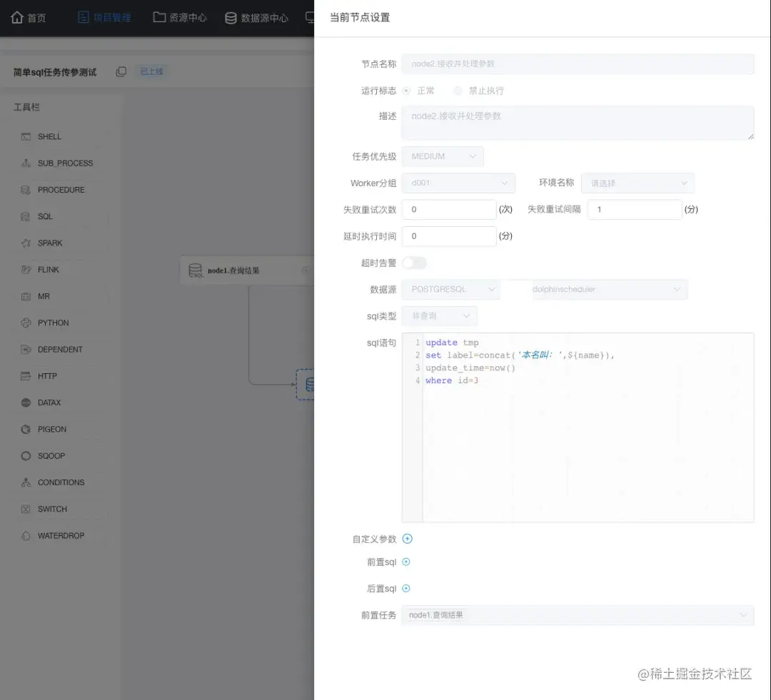Pick the PYTHON task icon
Viewport: 771px width, 700px height.
coord(26,323)
